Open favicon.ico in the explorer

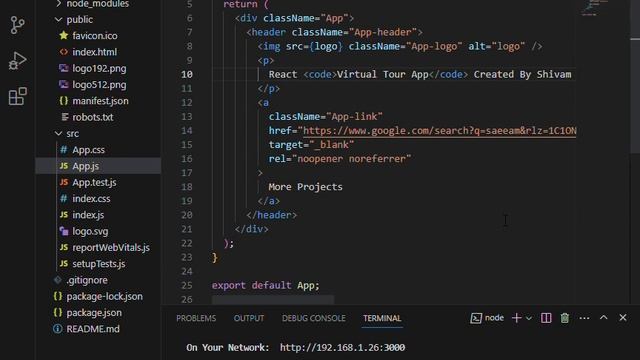coord(95,36)
